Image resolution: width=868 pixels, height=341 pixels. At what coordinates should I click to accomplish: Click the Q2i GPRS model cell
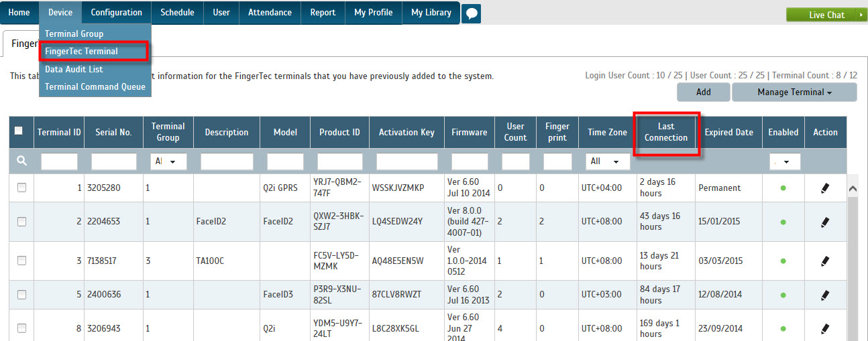pos(284,188)
